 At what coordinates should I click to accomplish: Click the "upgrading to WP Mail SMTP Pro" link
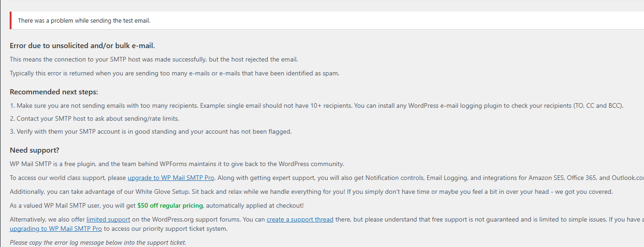click(55, 228)
